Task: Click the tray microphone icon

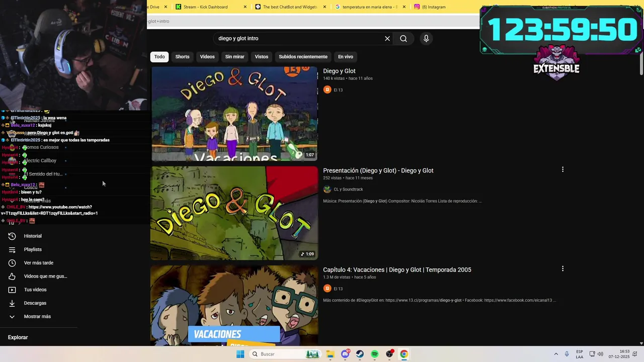Action: pos(567,354)
